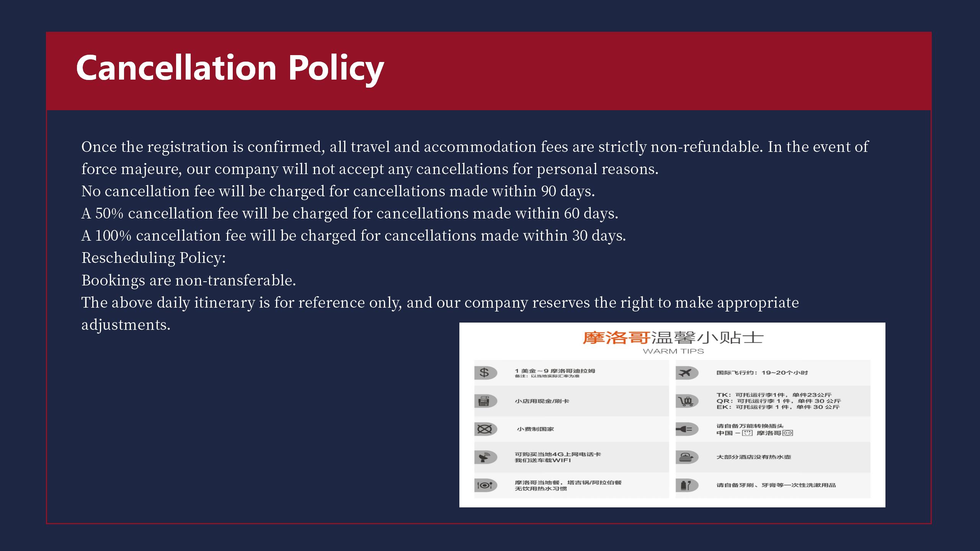Screen dimensions: 980x551
Task: Click the China socket type symbol
Action: point(747,433)
